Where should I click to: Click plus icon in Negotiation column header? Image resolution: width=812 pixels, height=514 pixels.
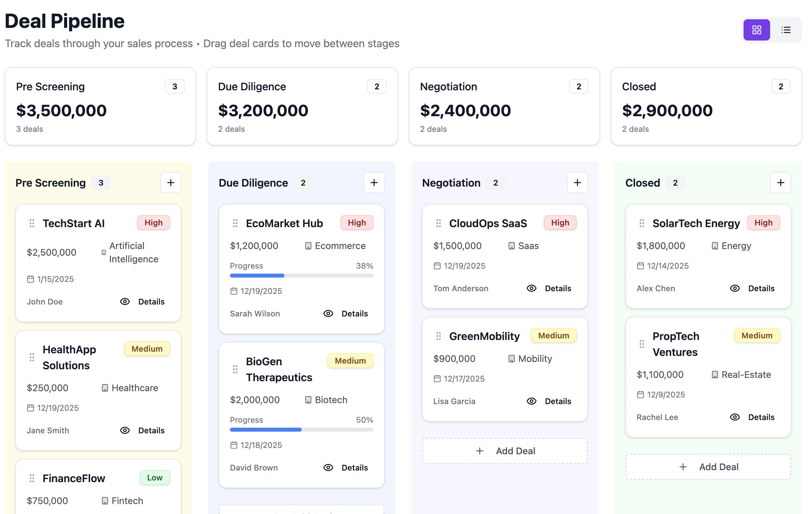(x=577, y=183)
